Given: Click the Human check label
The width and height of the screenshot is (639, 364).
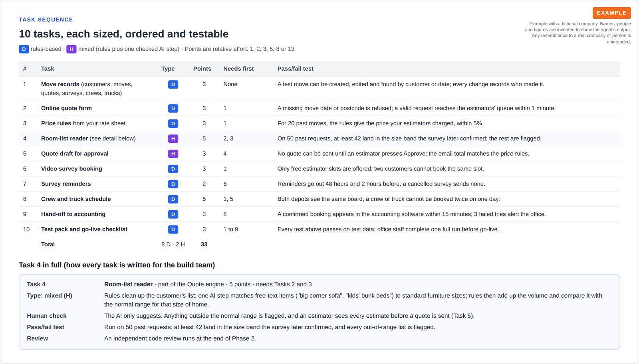Looking at the screenshot, I should tap(46, 316).
